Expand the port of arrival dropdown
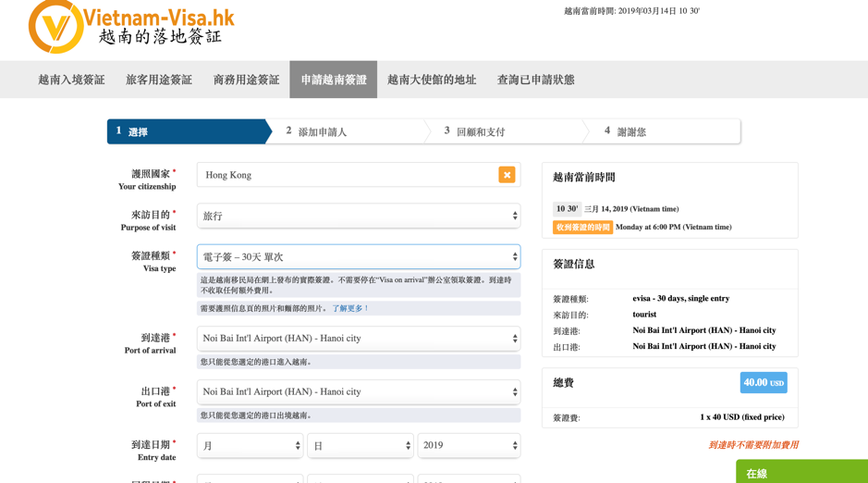The image size is (868, 483). click(359, 339)
